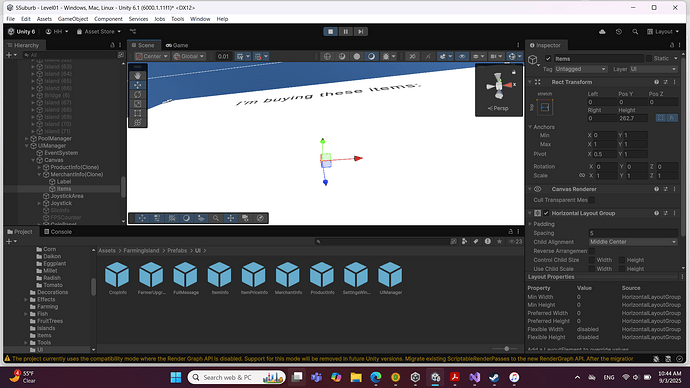Enable Control Child Size Width checkbox

[x=592, y=260]
